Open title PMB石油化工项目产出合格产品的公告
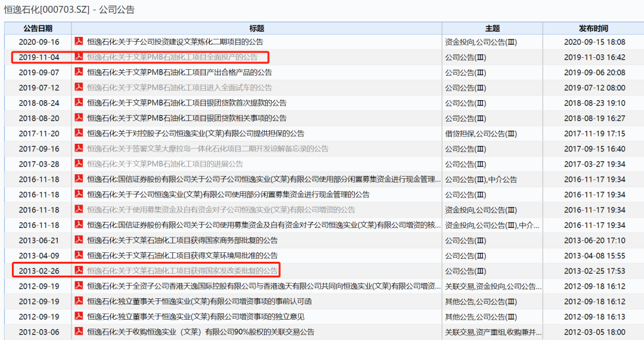Image resolution: width=644 pixels, height=340 pixels. [179, 72]
